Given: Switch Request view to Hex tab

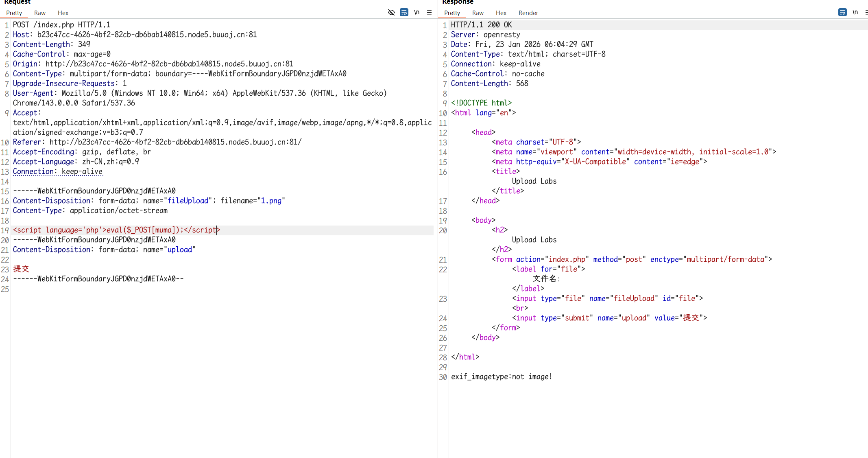Looking at the screenshot, I should coord(63,13).
